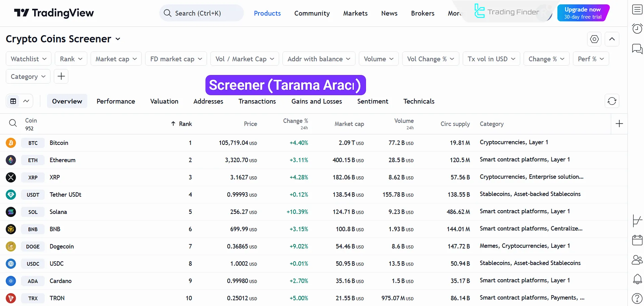The width and height of the screenshot is (644, 306).
Task: Click the Search Ctrl+K field
Action: (201, 13)
